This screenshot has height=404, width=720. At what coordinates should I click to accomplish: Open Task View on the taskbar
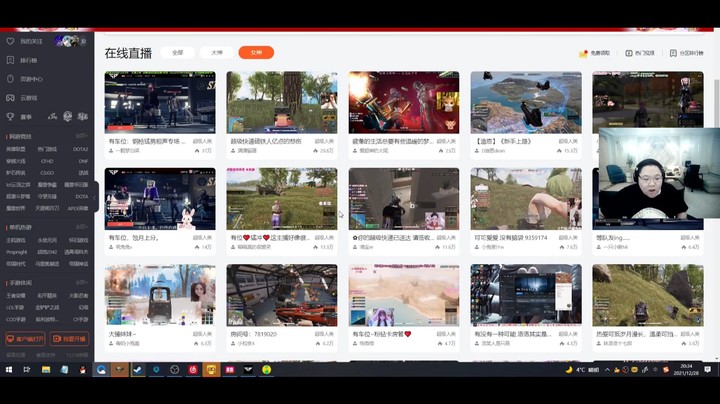click(27, 370)
